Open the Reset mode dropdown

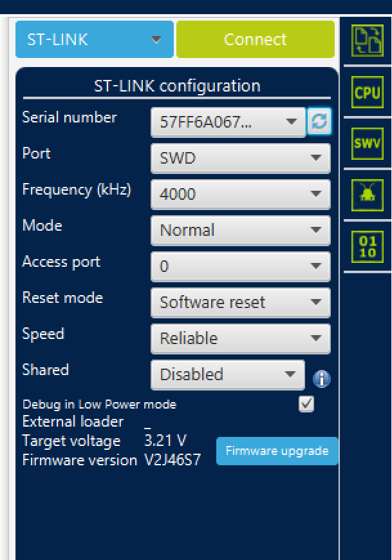tap(240, 302)
